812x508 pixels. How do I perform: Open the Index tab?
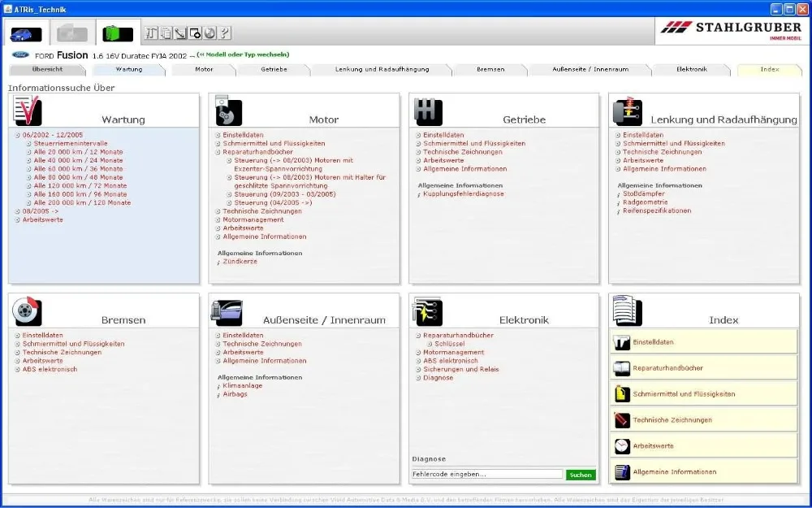coord(769,69)
